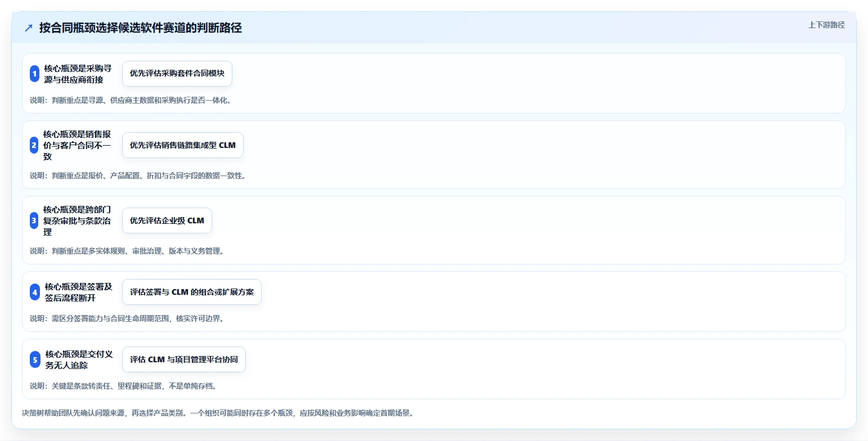Click the step 5 number badge
Screen dimensions: 868x441
[x=35, y=359]
